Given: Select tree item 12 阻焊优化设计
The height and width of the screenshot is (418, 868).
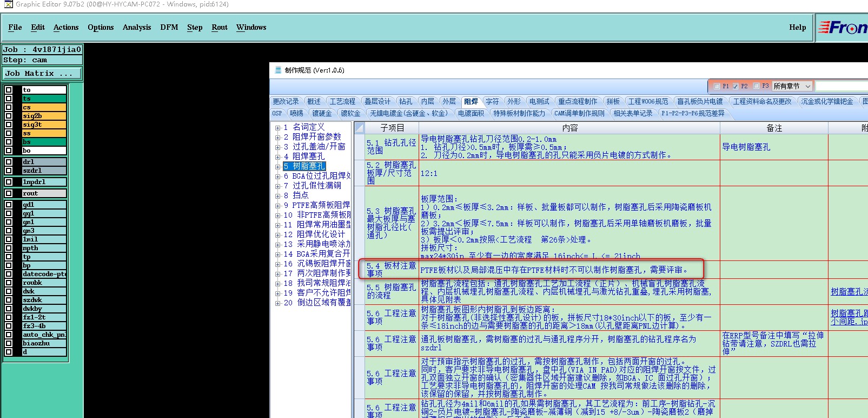Looking at the screenshot, I should pyautogui.click(x=314, y=234).
